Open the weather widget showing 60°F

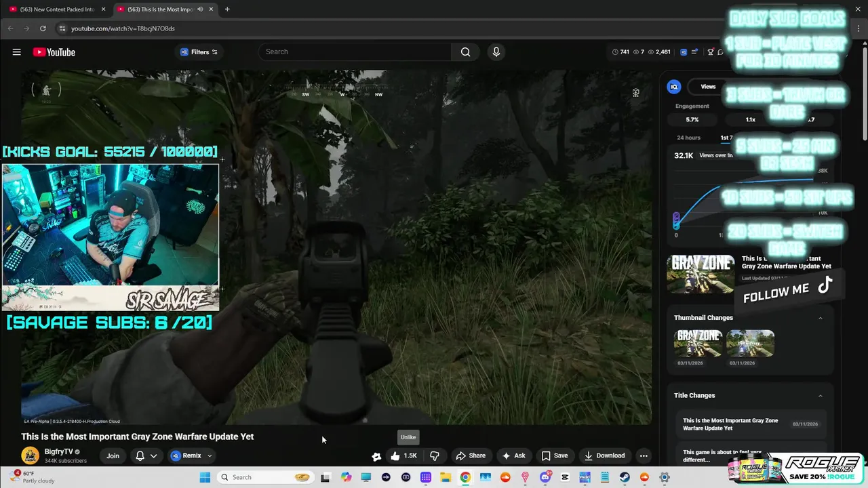click(33, 477)
